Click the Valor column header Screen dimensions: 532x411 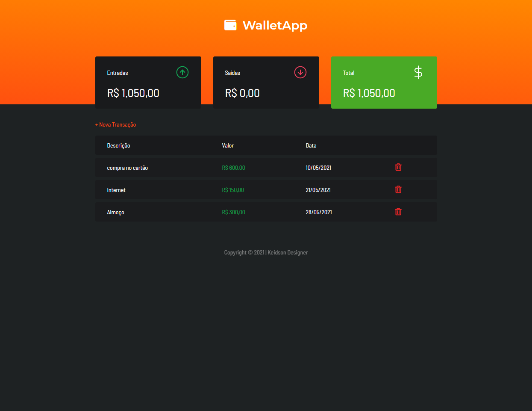click(228, 145)
